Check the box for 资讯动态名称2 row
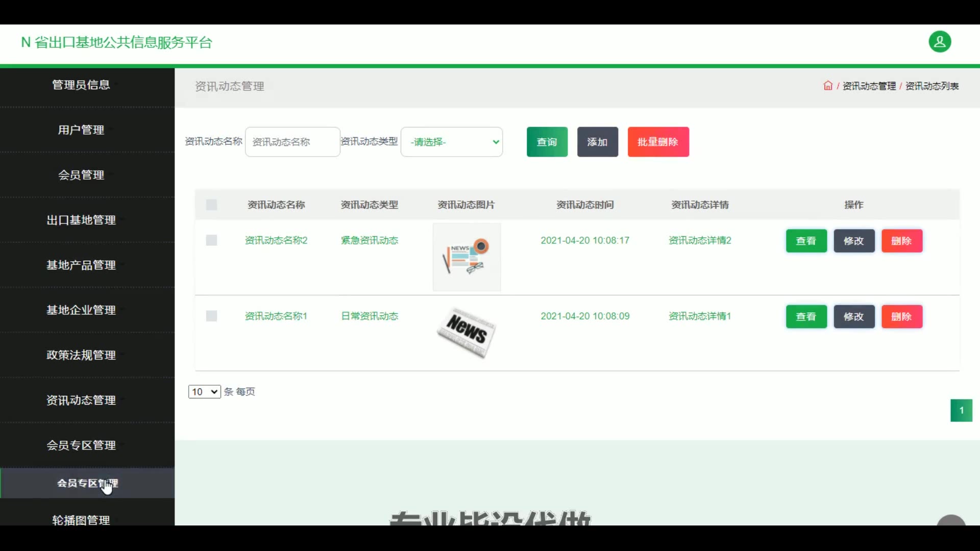 211,240
